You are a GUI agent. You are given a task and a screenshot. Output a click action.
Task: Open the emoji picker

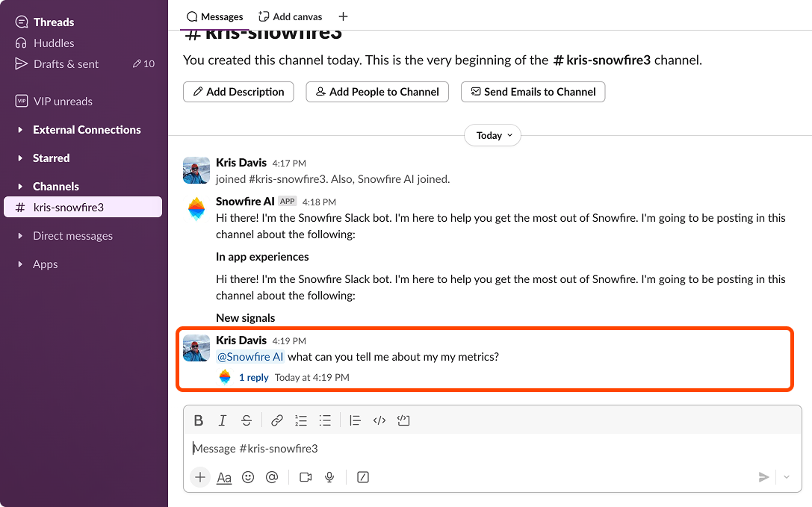pyautogui.click(x=248, y=477)
